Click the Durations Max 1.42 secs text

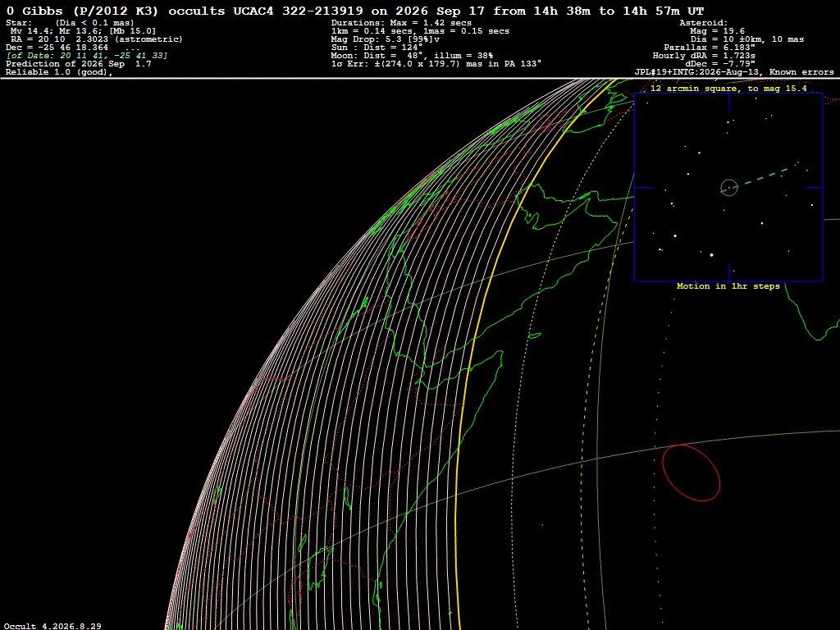401,23
